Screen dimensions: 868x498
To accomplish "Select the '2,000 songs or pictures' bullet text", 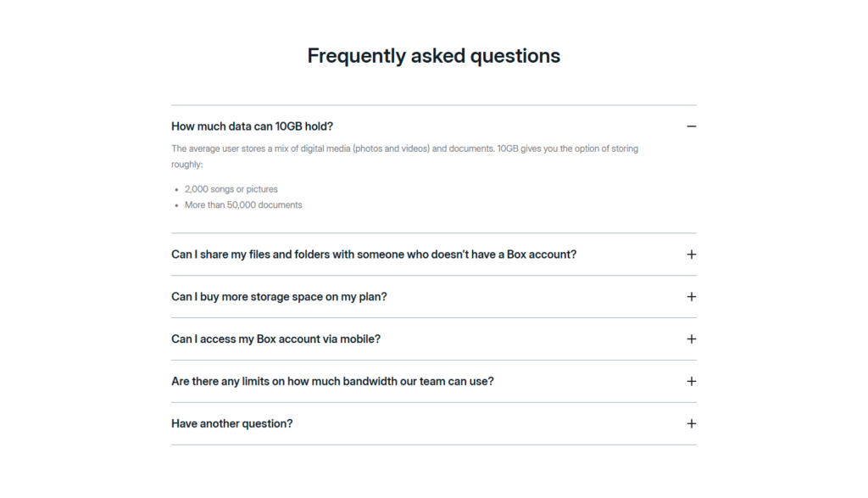I will [x=231, y=188].
